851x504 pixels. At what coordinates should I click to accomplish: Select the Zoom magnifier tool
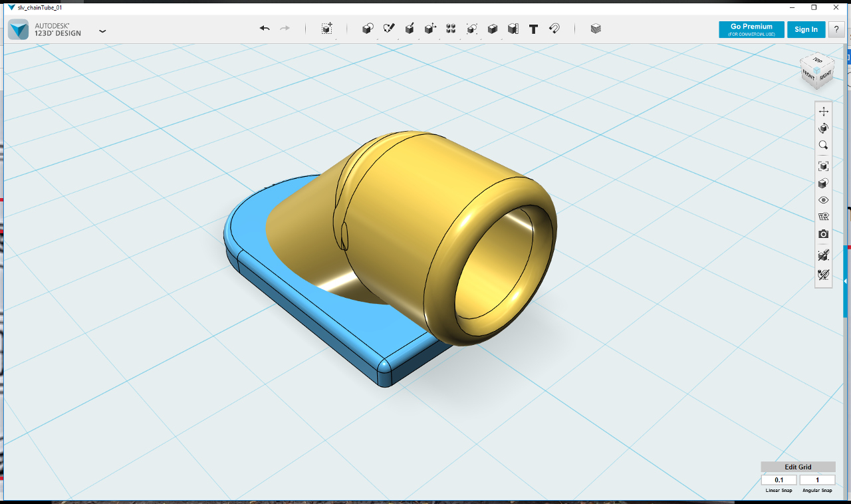click(824, 145)
